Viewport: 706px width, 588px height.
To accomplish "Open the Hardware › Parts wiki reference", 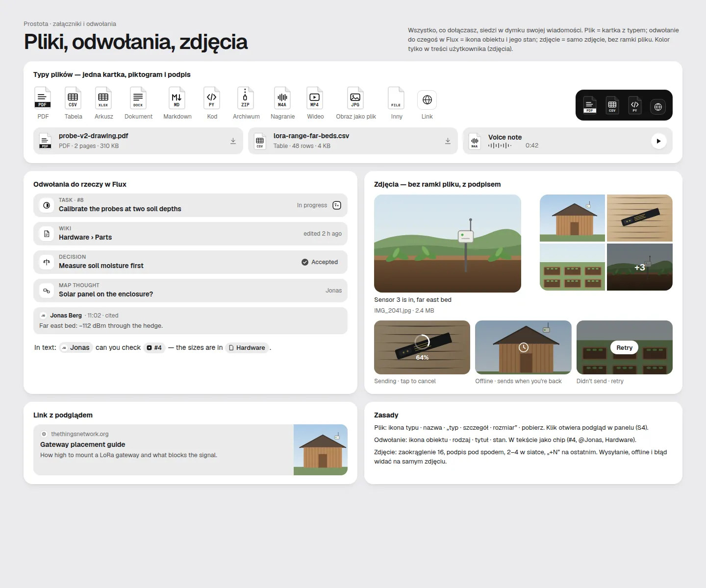I will click(190, 234).
